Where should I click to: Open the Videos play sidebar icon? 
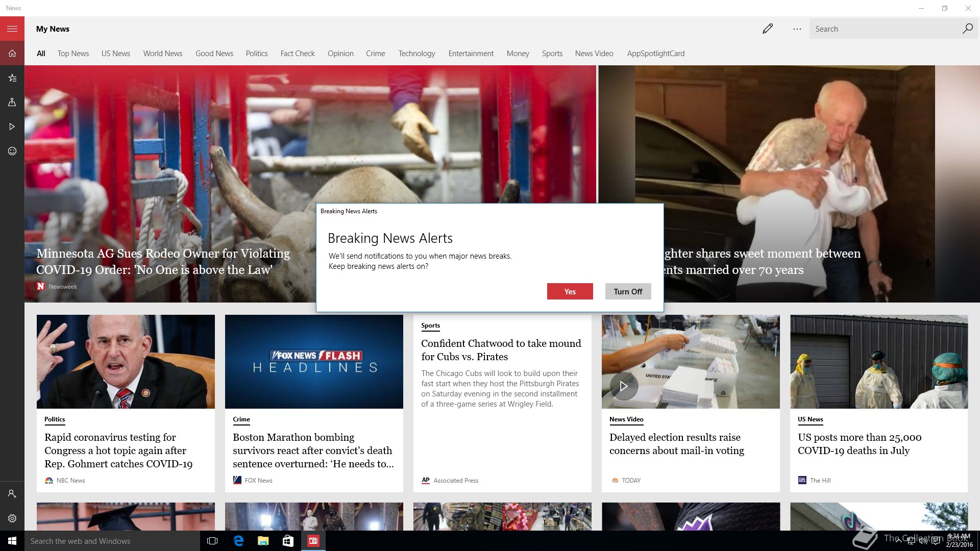(x=12, y=127)
